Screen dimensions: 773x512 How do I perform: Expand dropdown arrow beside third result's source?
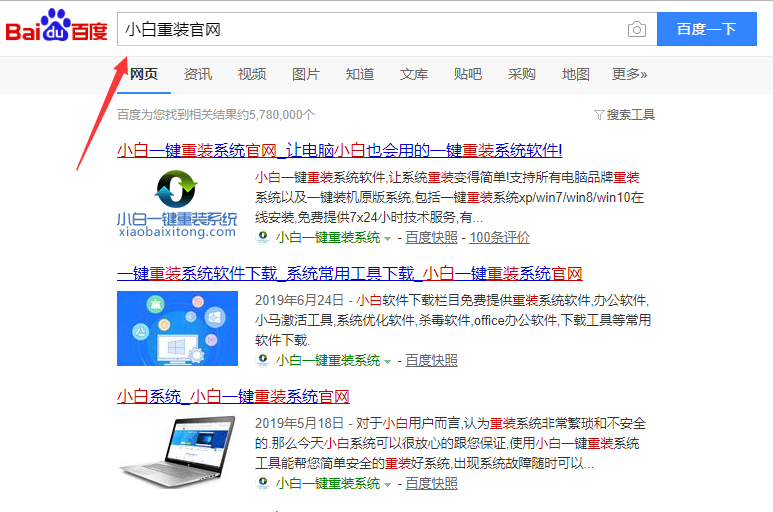coord(387,484)
